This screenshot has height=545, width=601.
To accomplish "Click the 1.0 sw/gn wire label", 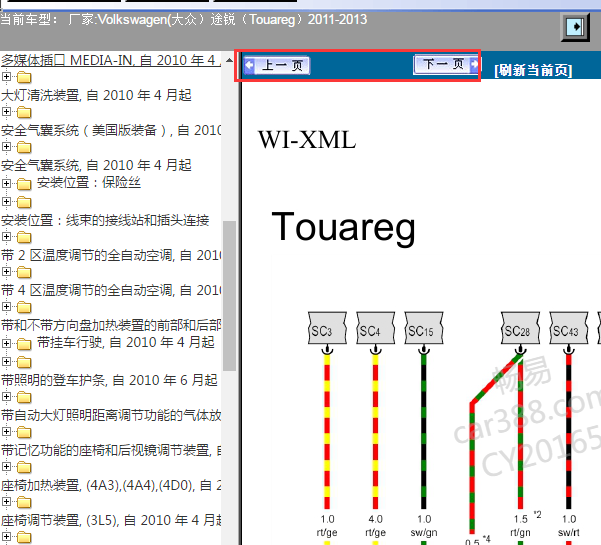I will (x=424, y=525).
